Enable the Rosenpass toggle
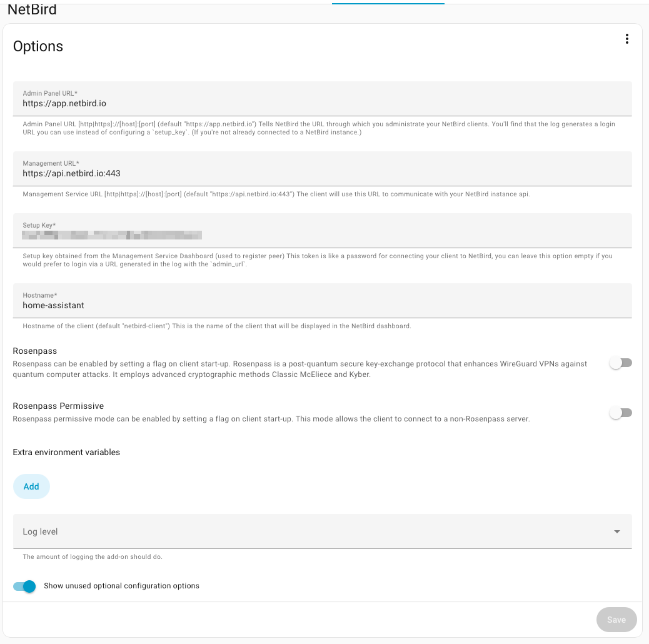 pyautogui.click(x=621, y=363)
